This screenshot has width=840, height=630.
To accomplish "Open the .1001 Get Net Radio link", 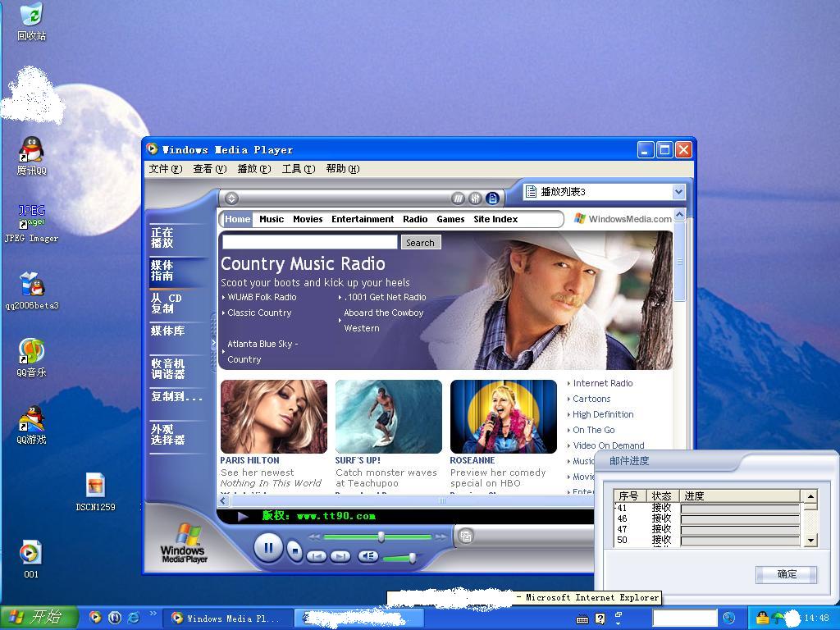I will coord(386,297).
